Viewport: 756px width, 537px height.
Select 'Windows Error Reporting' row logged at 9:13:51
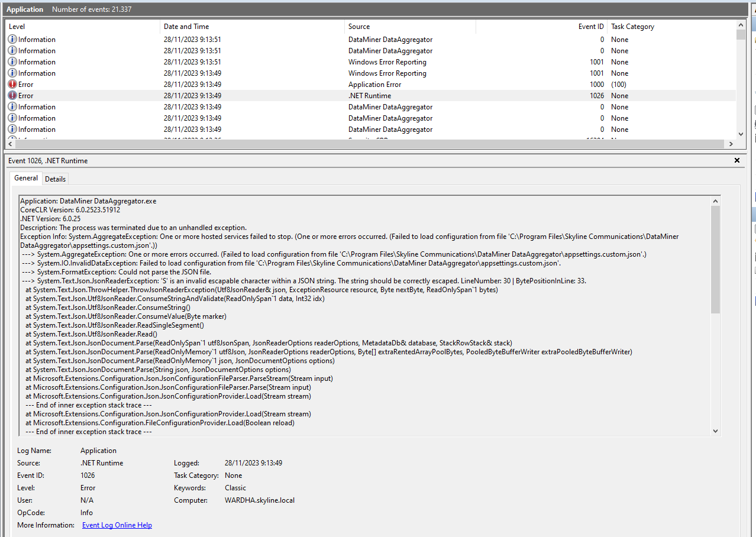click(x=371, y=62)
